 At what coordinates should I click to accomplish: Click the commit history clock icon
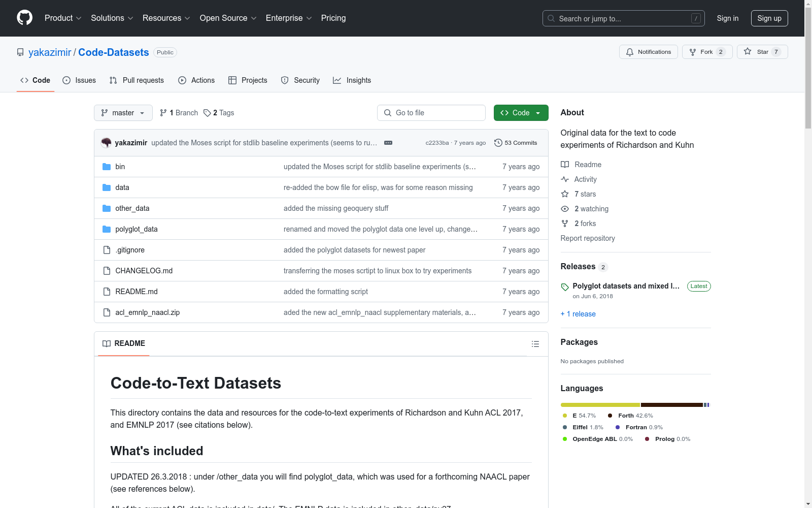[498, 143]
